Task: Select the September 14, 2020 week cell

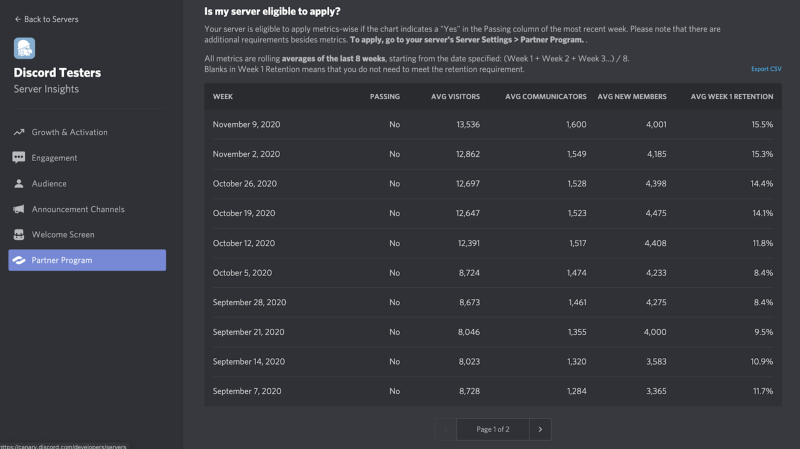Action: (x=249, y=362)
